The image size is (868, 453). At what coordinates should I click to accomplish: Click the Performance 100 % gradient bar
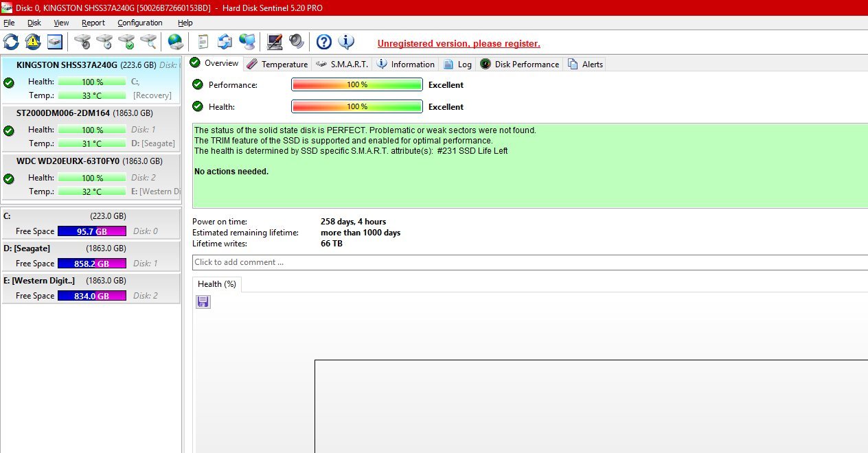click(357, 84)
